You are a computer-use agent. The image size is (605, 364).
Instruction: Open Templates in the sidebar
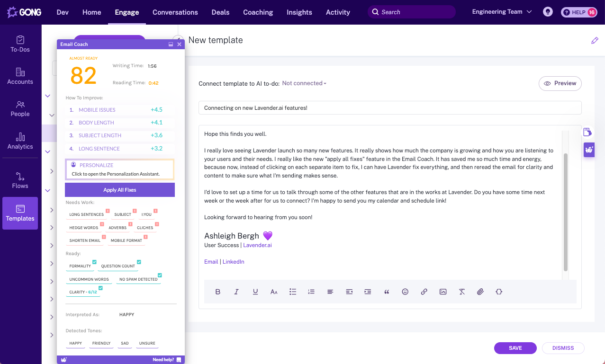click(20, 213)
